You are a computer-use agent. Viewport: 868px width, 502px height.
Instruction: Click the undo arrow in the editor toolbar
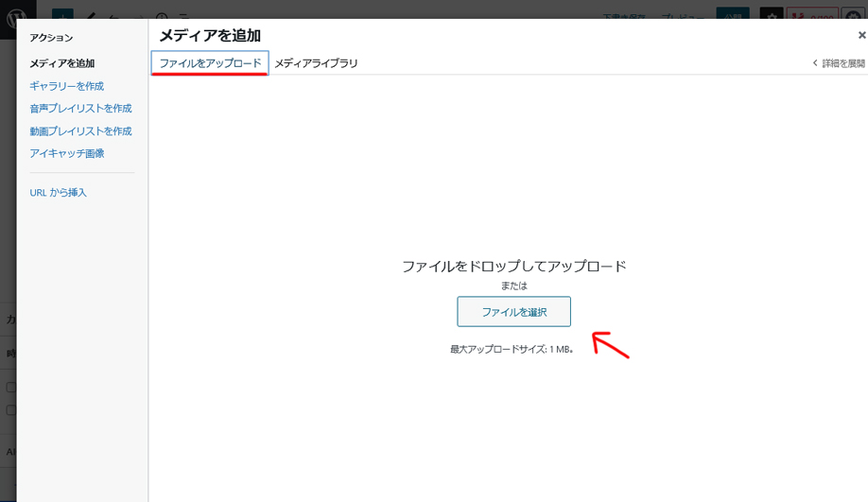[x=113, y=15]
